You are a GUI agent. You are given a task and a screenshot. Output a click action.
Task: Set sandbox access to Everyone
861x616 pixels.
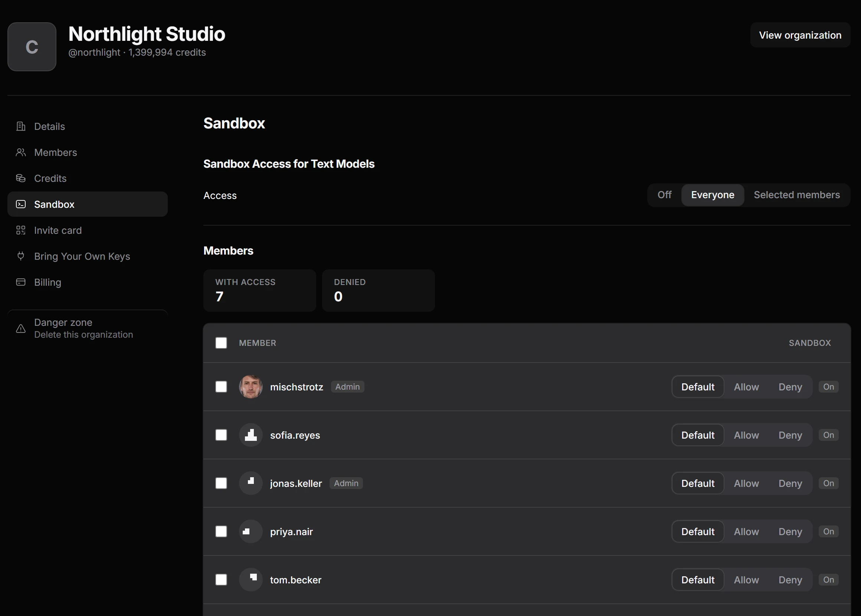coord(713,195)
